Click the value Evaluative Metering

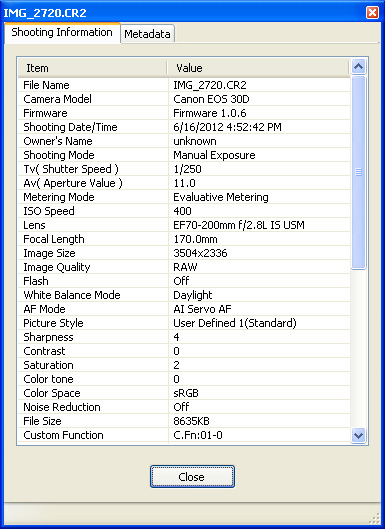point(221,197)
